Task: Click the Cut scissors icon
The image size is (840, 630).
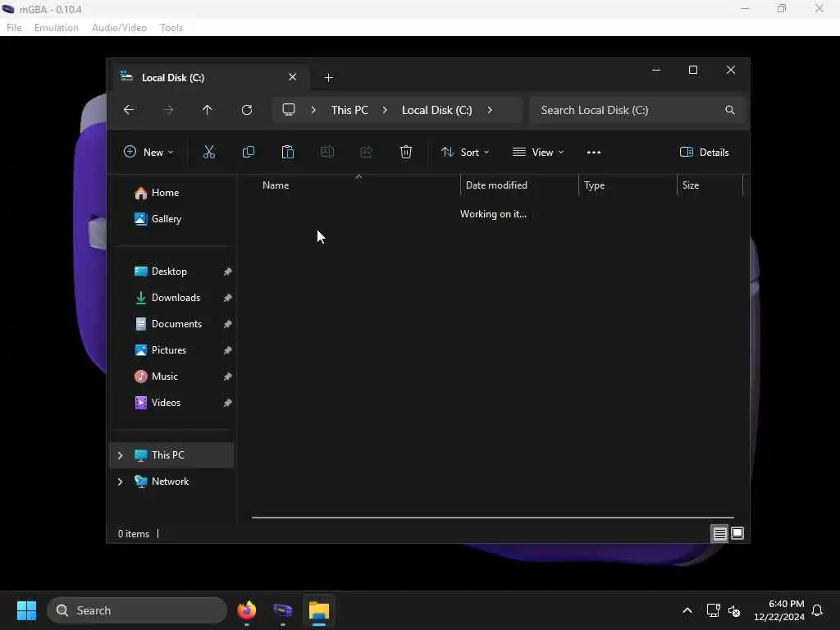Action: click(209, 152)
